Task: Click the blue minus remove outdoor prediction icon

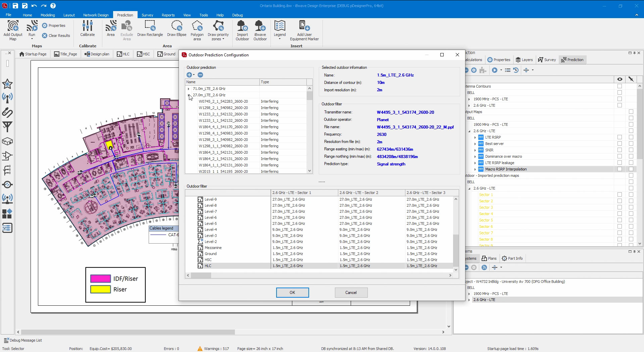Action: click(200, 75)
